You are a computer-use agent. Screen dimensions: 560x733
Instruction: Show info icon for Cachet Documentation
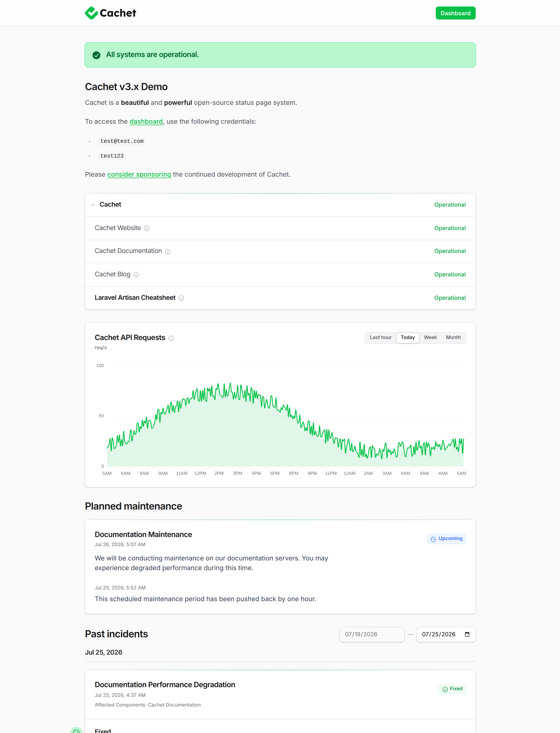pyautogui.click(x=168, y=251)
